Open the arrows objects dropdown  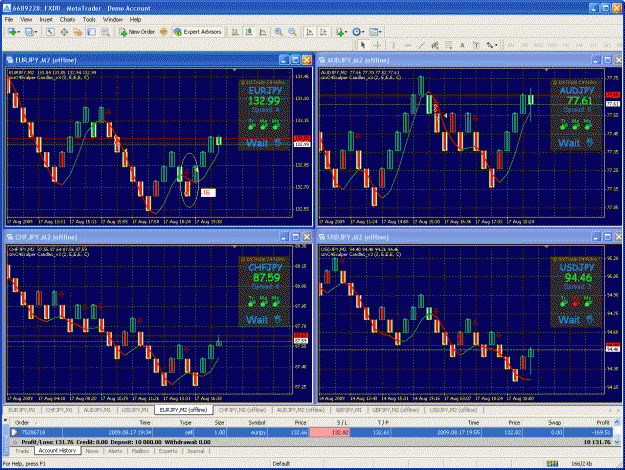pyautogui.click(x=491, y=45)
